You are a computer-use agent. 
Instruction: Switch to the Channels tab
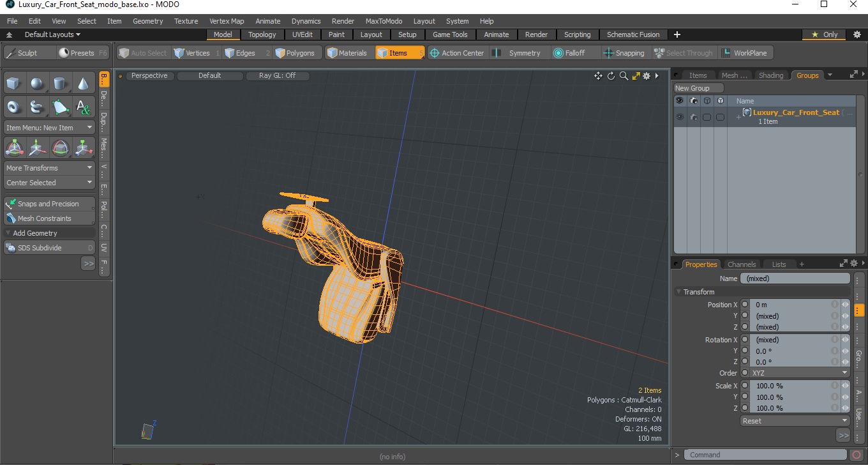742,264
